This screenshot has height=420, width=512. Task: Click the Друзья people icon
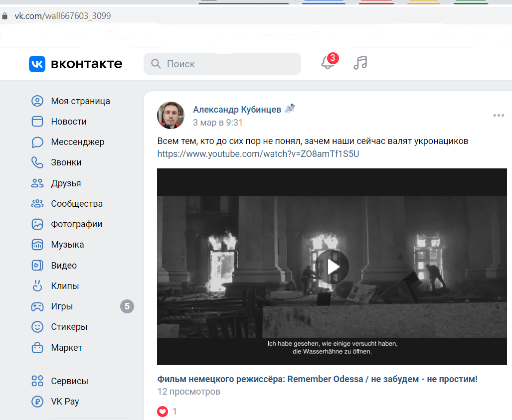(37, 183)
